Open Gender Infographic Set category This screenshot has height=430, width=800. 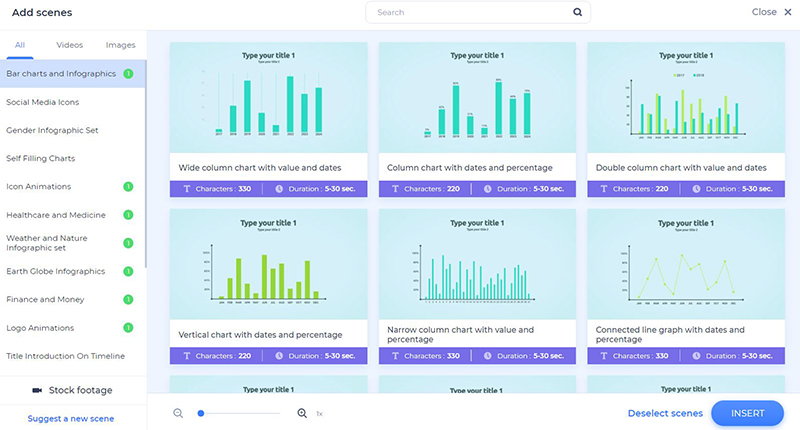pyautogui.click(x=72, y=130)
